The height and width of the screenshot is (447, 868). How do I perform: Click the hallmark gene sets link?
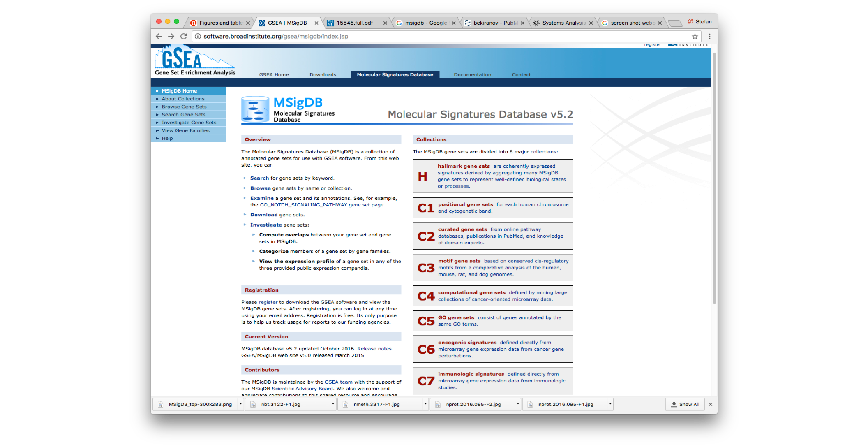click(x=464, y=166)
